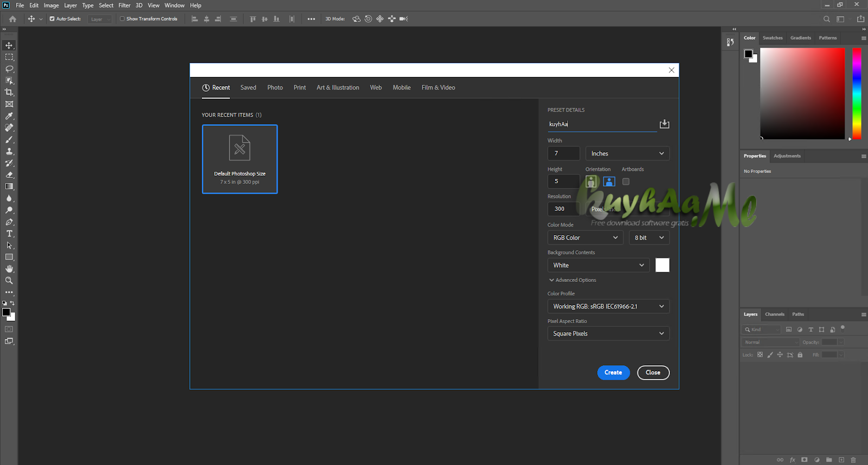Select the Rectangle shape tool

pyautogui.click(x=9, y=257)
